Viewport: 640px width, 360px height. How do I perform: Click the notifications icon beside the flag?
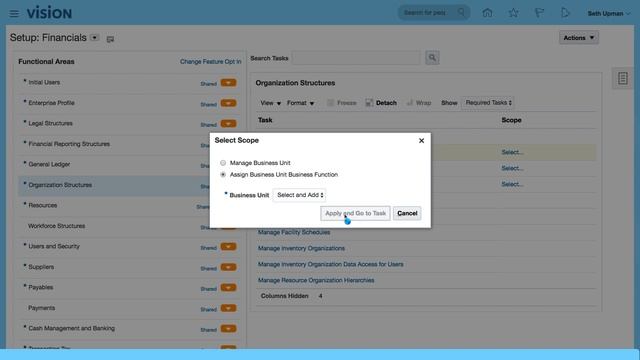click(565, 13)
